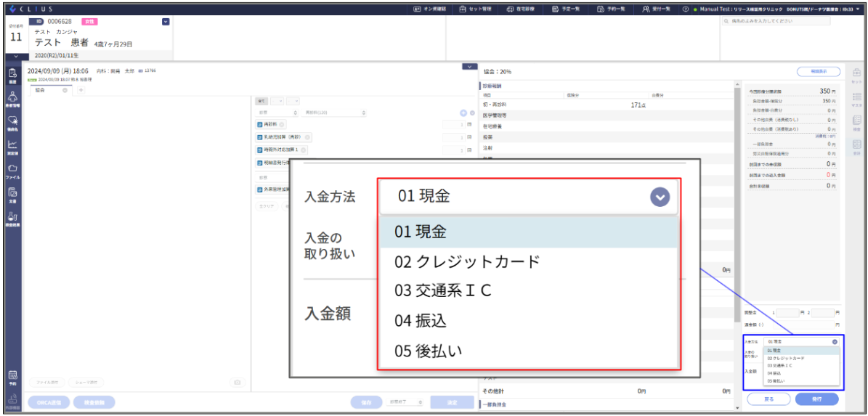This screenshot has height=416, width=868.
Task: Open the カルテ icon in the left sidebar
Action: (x=13, y=76)
